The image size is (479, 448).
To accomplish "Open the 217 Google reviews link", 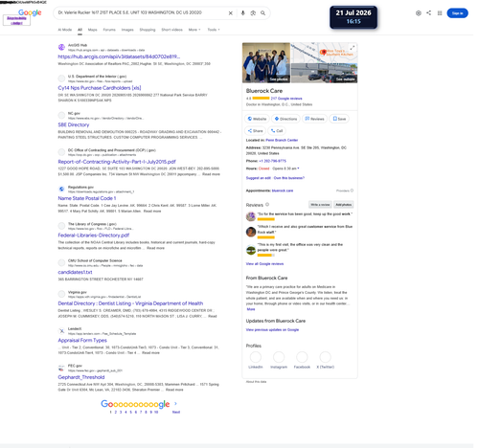I will 286,99.
